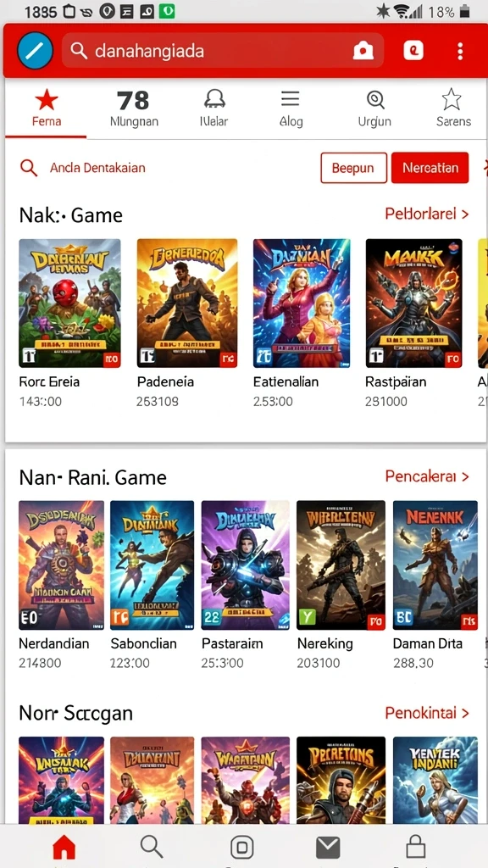Tap the rounded-square icon in bottom bar

[x=241, y=847]
